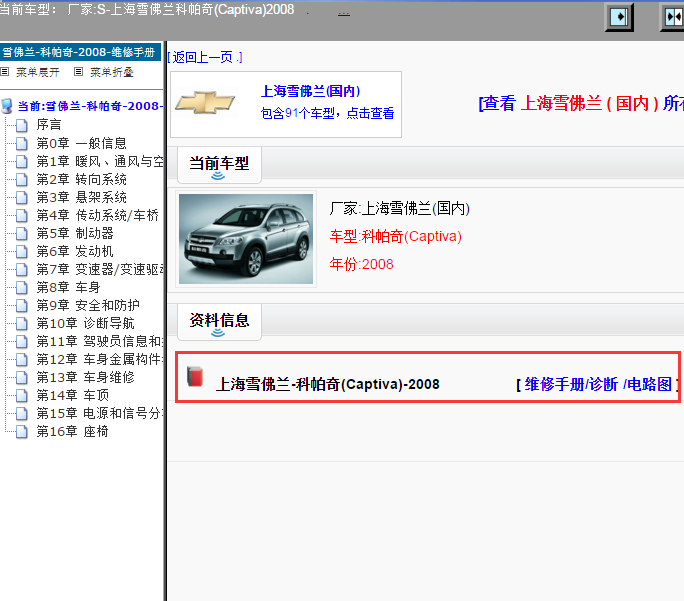Click 查看 上海雪佛兰(国内) 所有 link
684x601 pixels.
tap(581, 103)
